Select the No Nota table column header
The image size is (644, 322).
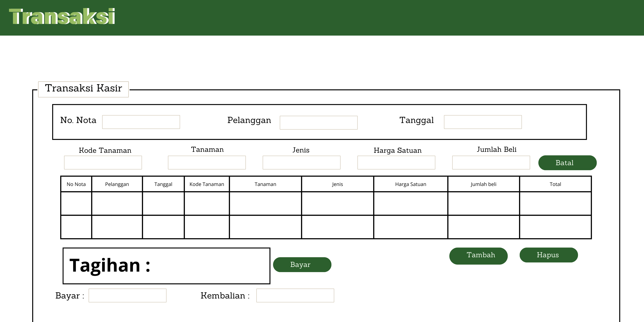[x=76, y=184]
